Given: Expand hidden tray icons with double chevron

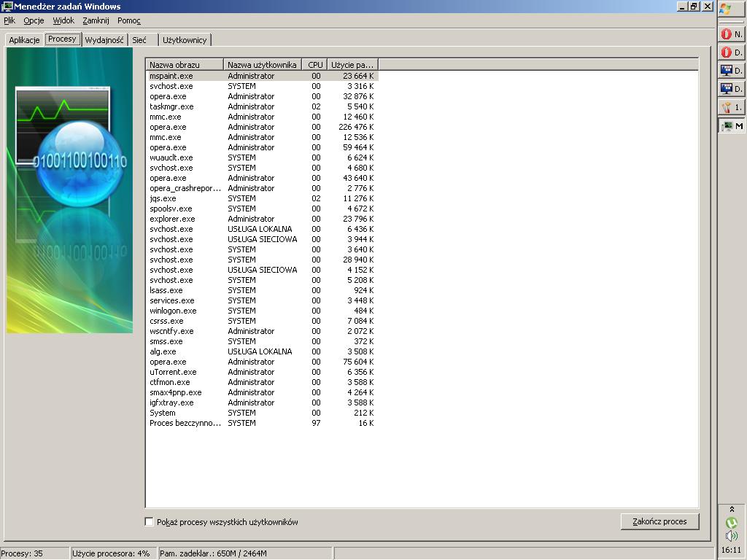Looking at the screenshot, I should [x=732, y=510].
